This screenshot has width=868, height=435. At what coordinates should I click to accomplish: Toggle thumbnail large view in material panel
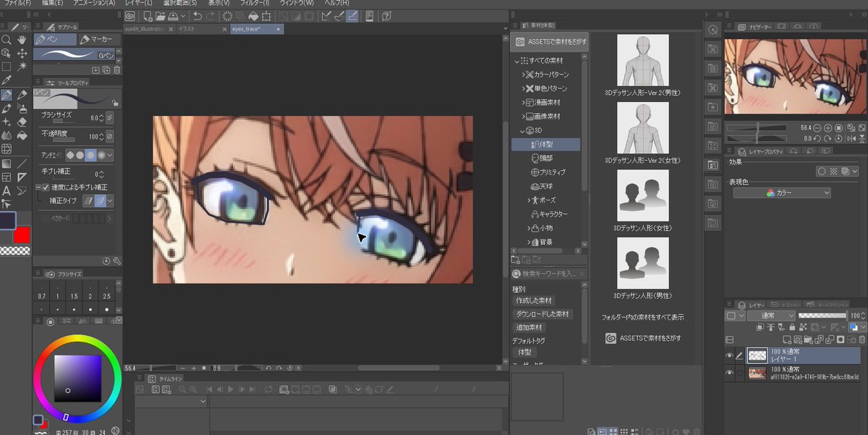click(x=613, y=431)
